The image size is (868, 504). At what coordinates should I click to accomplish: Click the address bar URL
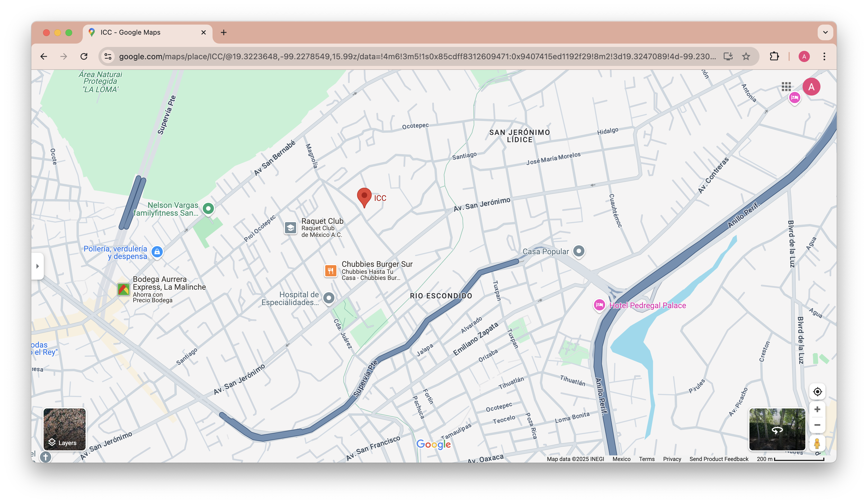[418, 56]
